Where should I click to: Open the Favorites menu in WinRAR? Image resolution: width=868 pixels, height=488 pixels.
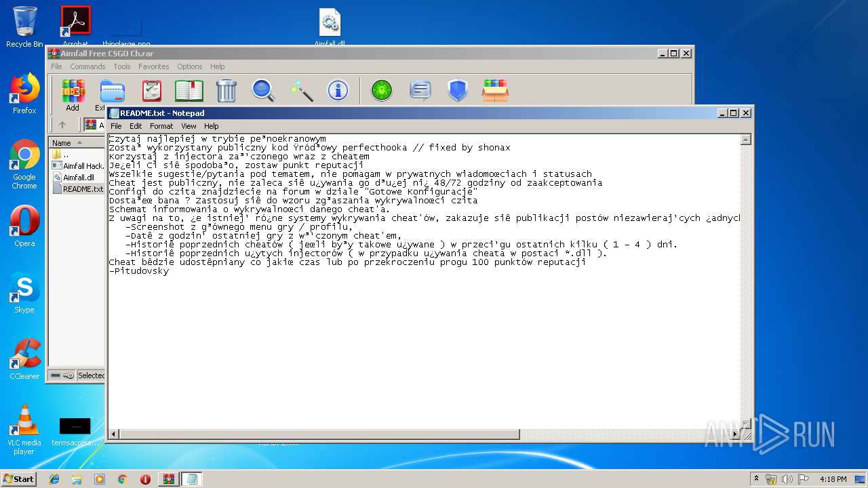154,66
